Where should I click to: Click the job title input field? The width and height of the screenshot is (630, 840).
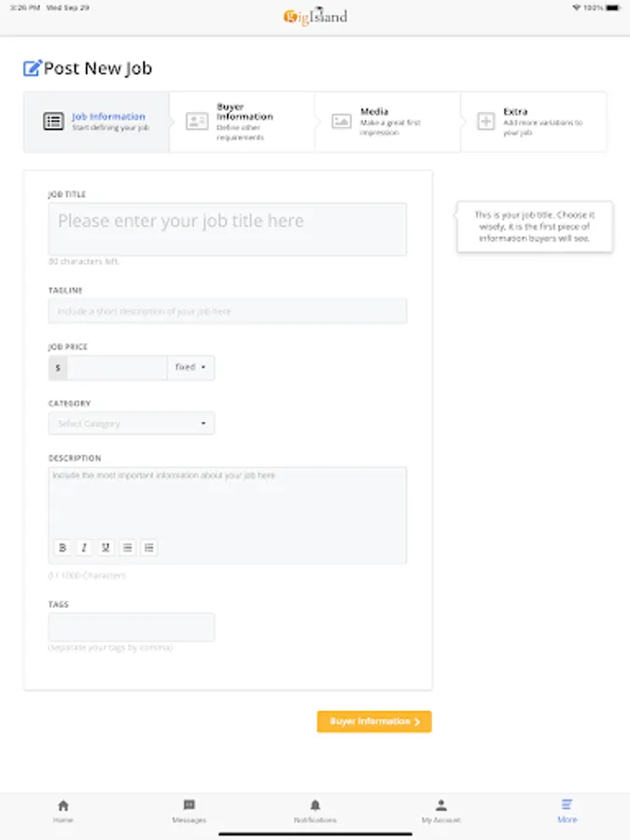228,229
